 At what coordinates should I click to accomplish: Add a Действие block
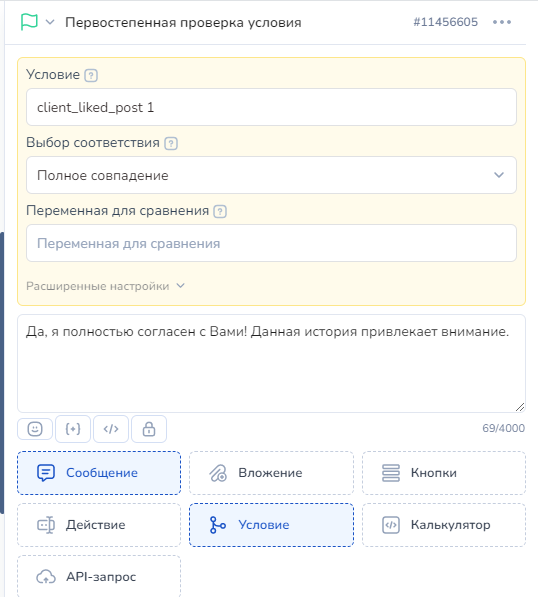pos(99,525)
